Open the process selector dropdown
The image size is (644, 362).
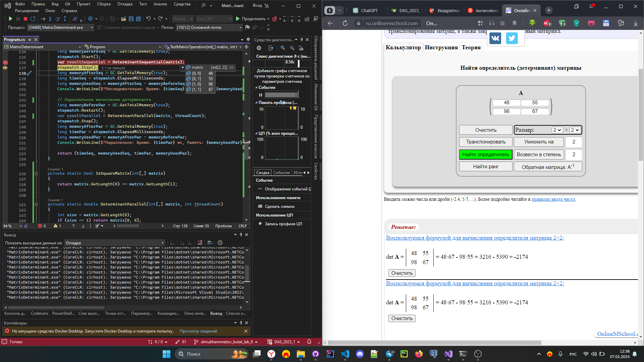61,27
